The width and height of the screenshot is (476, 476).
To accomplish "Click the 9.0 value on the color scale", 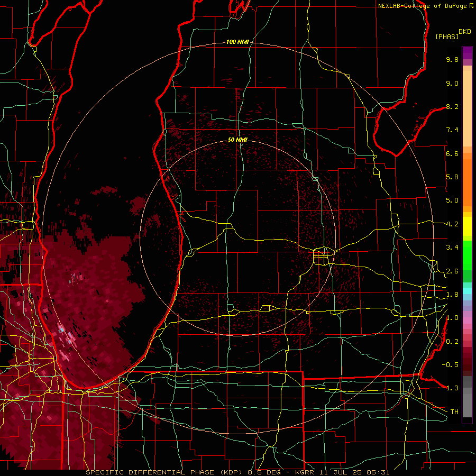I will point(452,83).
